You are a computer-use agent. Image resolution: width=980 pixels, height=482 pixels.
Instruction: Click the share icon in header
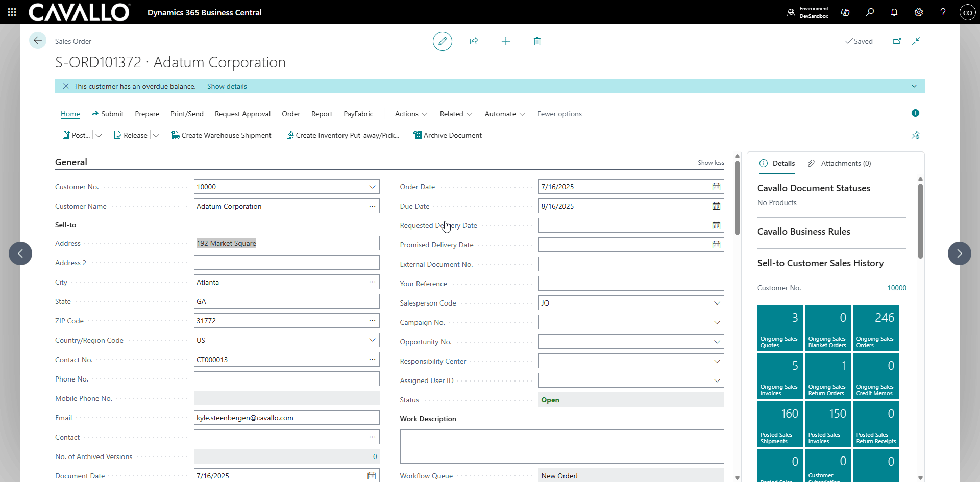(x=474, y=41)
